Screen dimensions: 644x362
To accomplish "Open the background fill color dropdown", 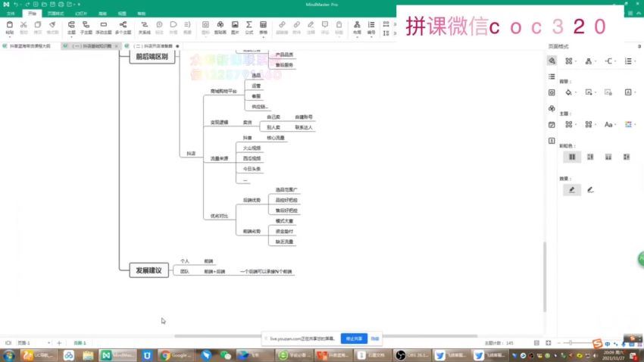I will [571, 92].
